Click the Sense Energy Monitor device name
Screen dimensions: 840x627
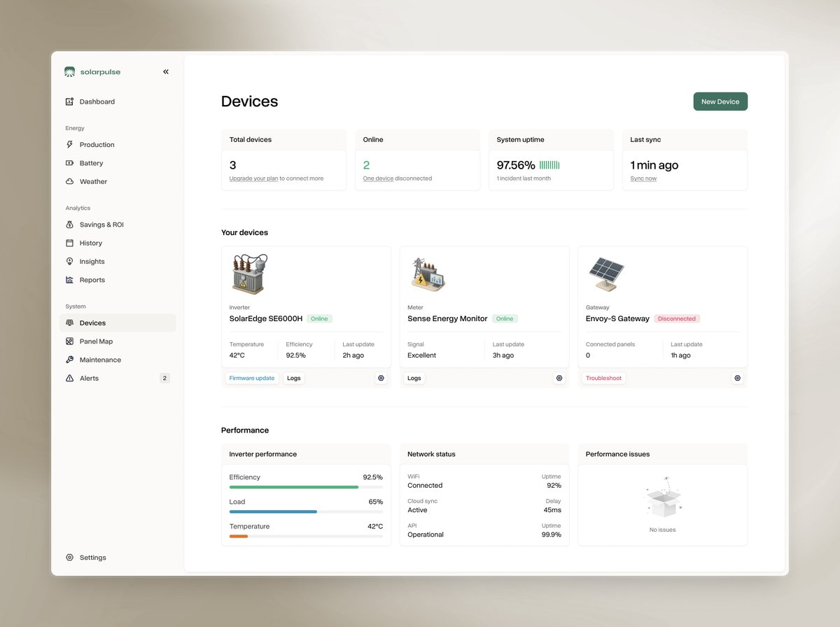(447, 318)
